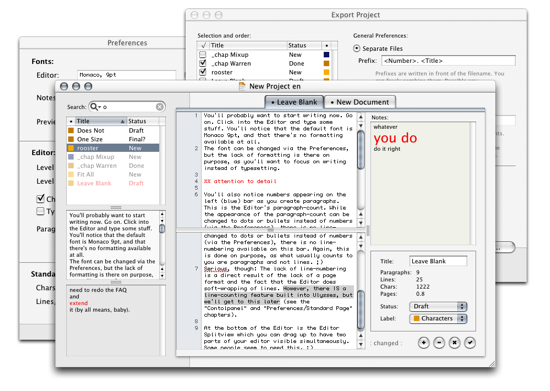
Task: Switch to the Leave Blank tab
Action: (294, 102)
